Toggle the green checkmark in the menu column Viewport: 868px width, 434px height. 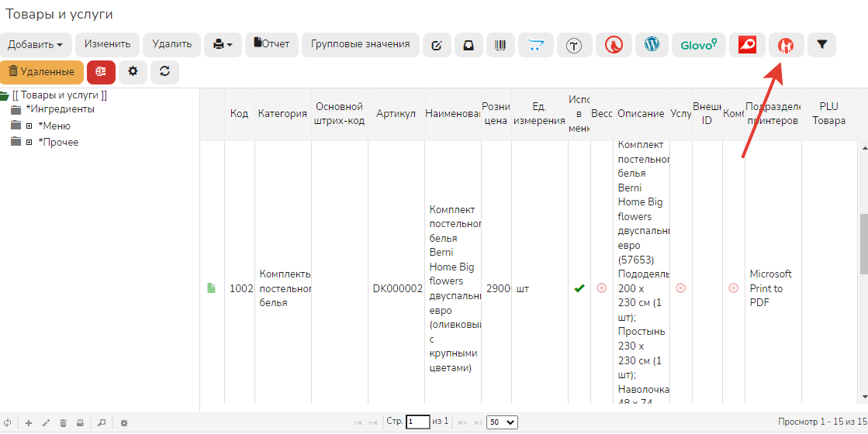tap(579, 288)
